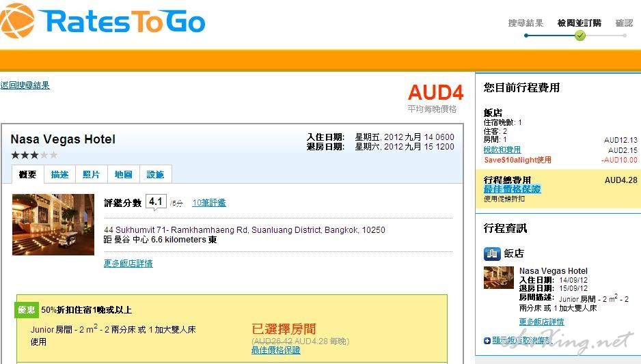This screenshot has width=641, height=364.
Task: Click the AUD4.28 total cost
Action: (x=620, y=180)
